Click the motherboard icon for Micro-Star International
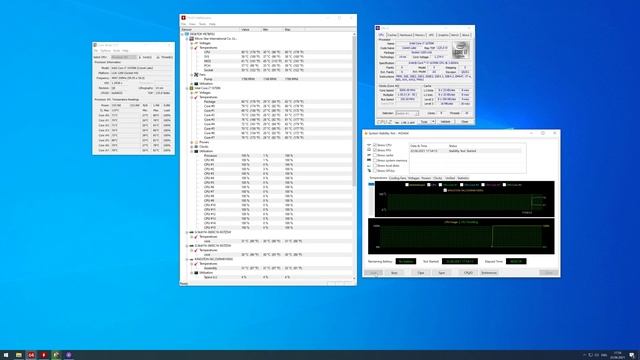Image resolution: width=640 pixels, height=360 pixels. click(x=191, y=39)
